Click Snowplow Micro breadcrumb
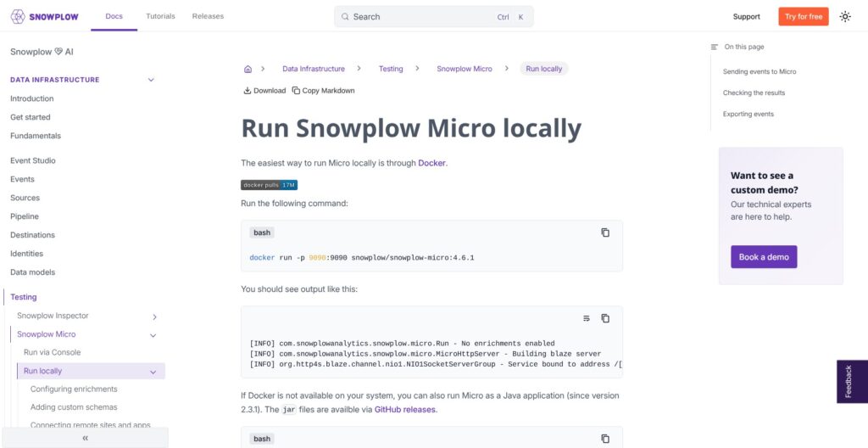The height and width of the screenshot is (448, 868). [x=465, y=69]
